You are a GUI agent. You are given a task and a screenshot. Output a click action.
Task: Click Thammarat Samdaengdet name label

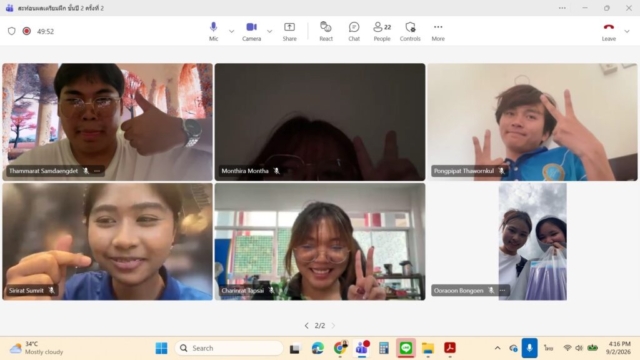click(x=43, y=171)
